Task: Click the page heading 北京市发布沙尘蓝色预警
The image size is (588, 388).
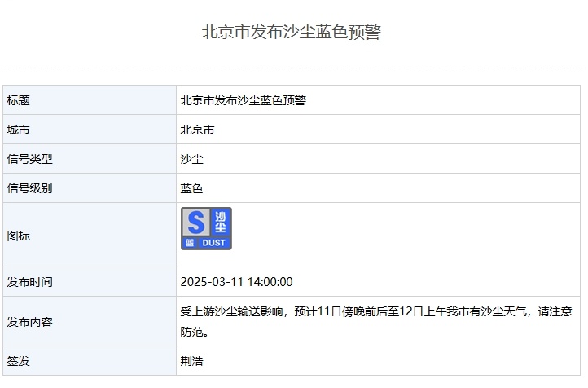Action: click(x=291, y=33)
